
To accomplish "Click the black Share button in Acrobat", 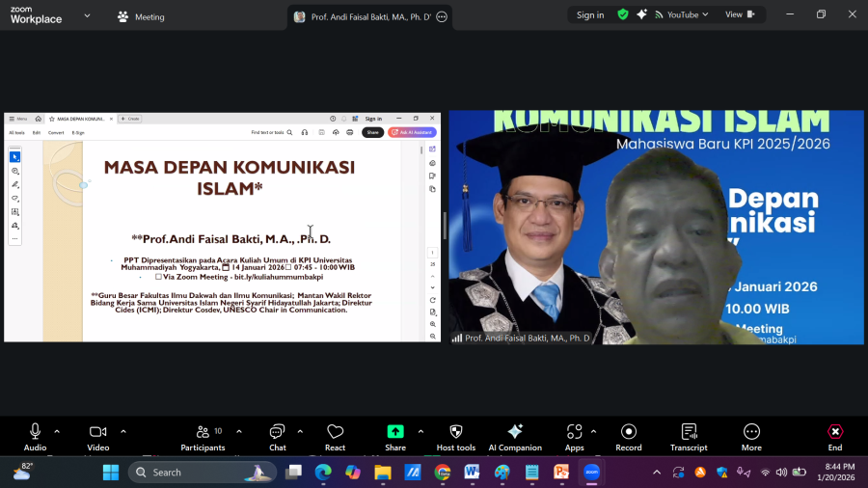I will point(372,133).
